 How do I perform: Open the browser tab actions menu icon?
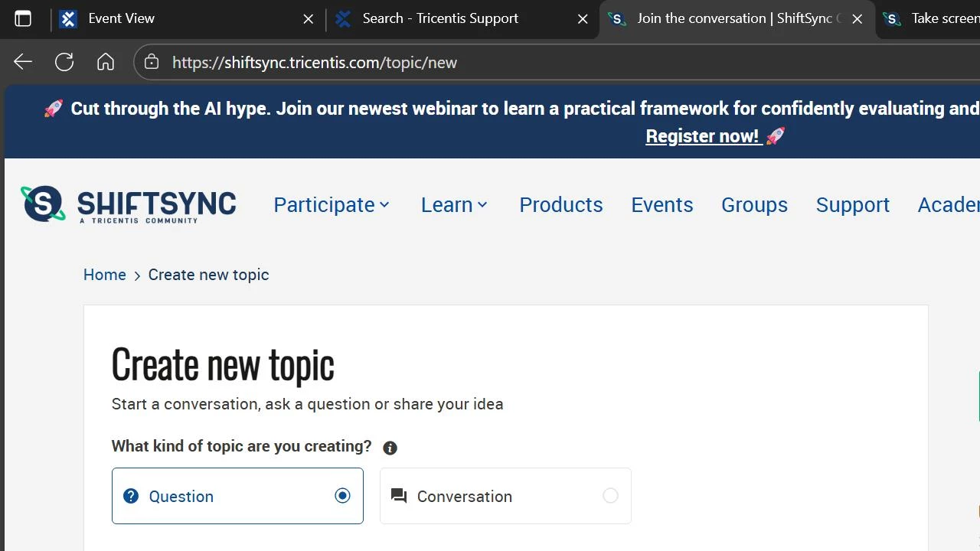coord(23,19)
